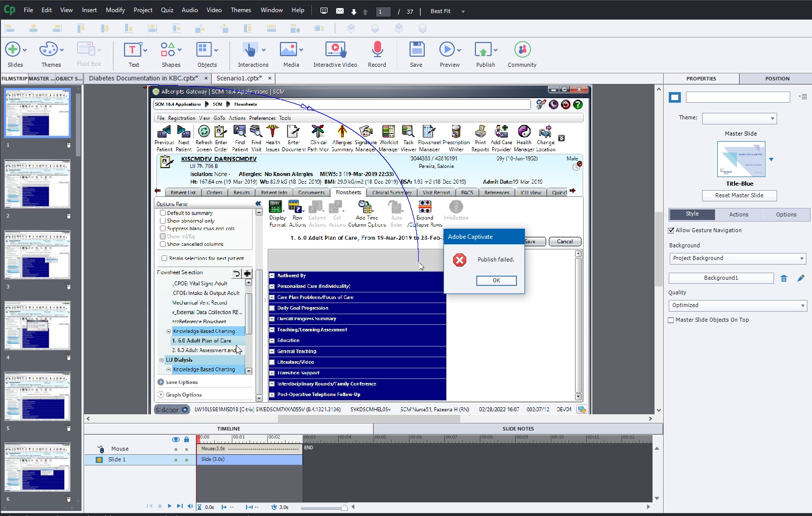
Task: Expand the Publish dropdown arrow
Action: (496, 50)
